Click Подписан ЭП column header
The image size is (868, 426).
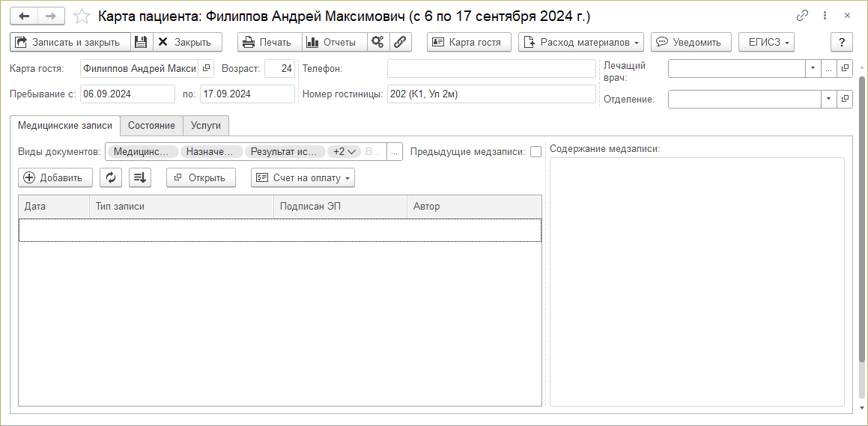pos(341,207)
